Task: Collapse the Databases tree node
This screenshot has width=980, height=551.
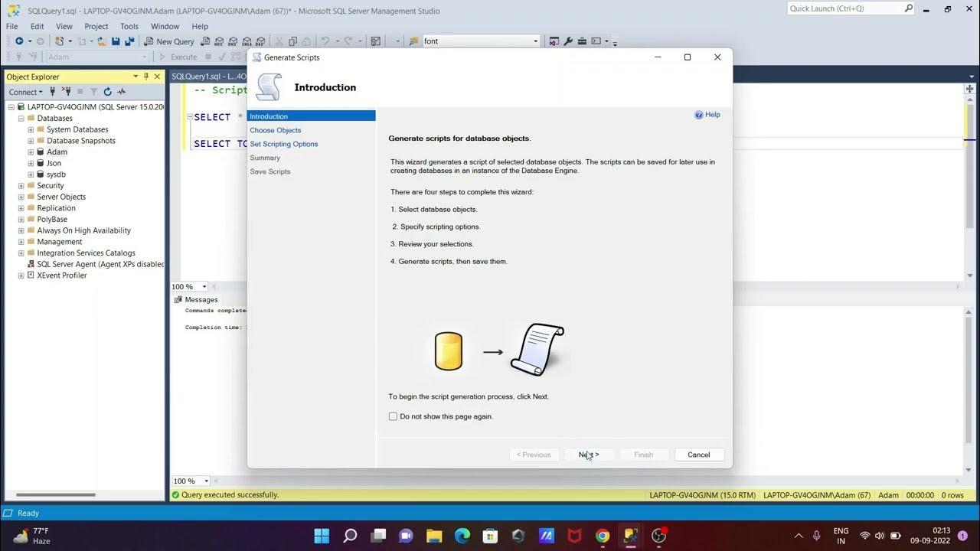Action: [x=21, y=119]
